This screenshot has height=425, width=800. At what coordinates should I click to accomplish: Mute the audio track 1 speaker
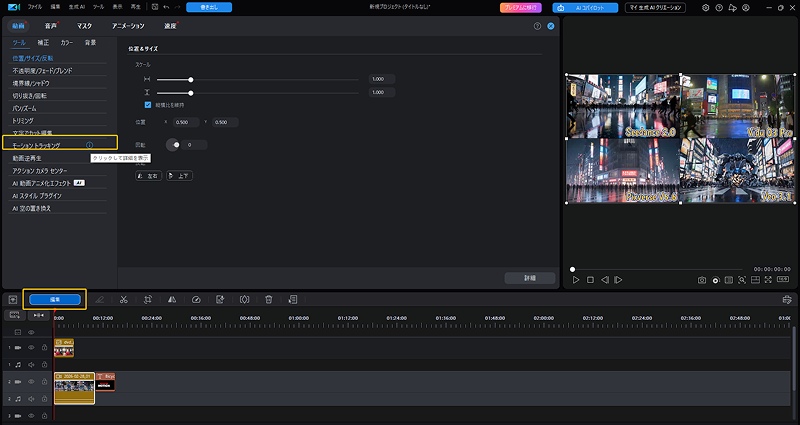click(31, 365)
